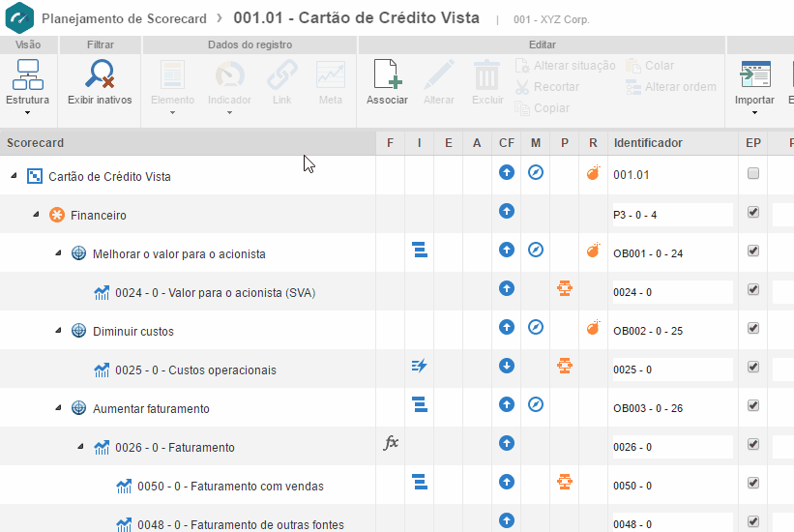794x532 pixels.
Task: Toggle the EP checkbox for Cartão de Crédito Vista
Action: [x=753, y=173]
